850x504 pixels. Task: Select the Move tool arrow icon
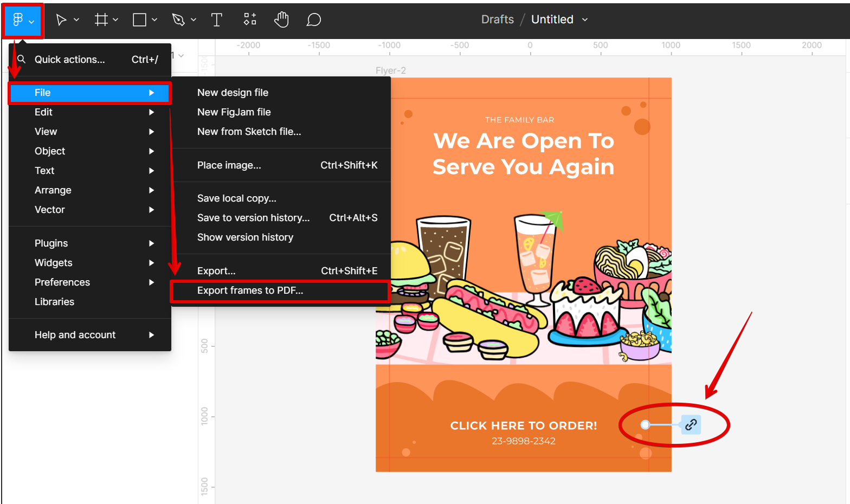61,20
